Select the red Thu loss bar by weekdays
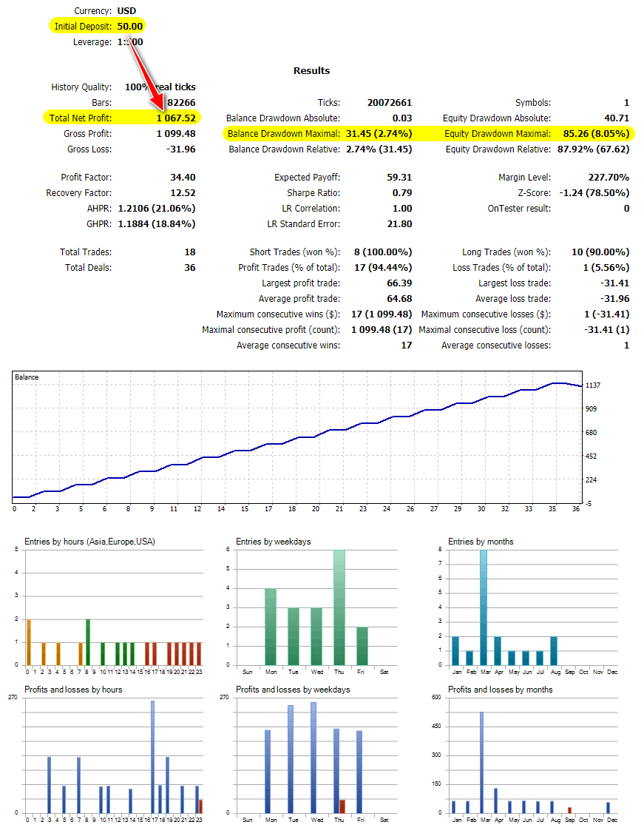 (342, 806)
